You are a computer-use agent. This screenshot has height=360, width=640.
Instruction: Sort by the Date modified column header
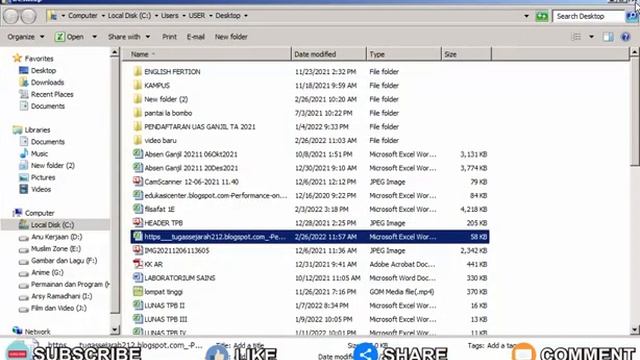[x=329, y=54]
